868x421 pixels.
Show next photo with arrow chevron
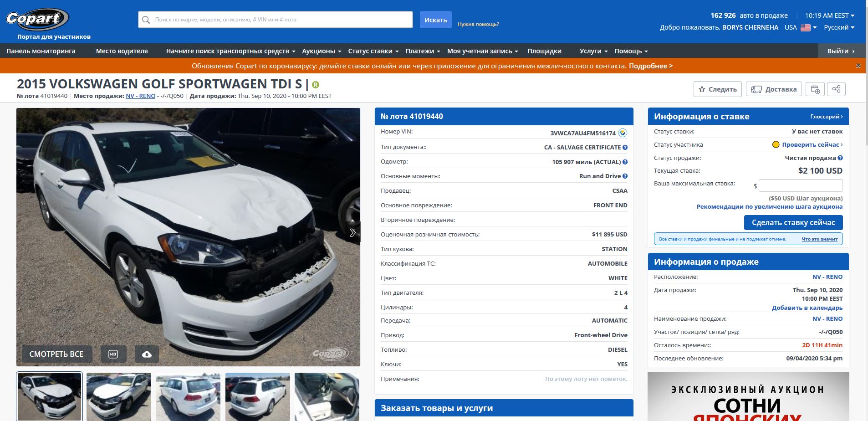click(x=352, y=232)
